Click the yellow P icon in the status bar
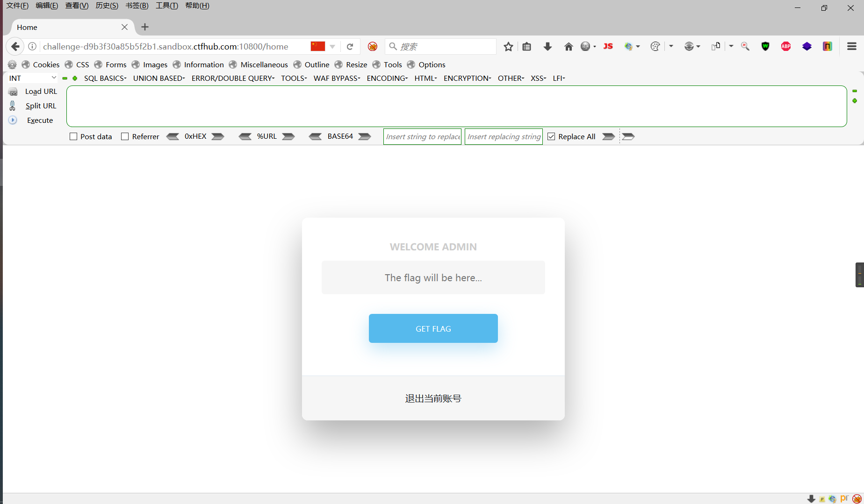This screenshot has height=504, width=864. 822,499
